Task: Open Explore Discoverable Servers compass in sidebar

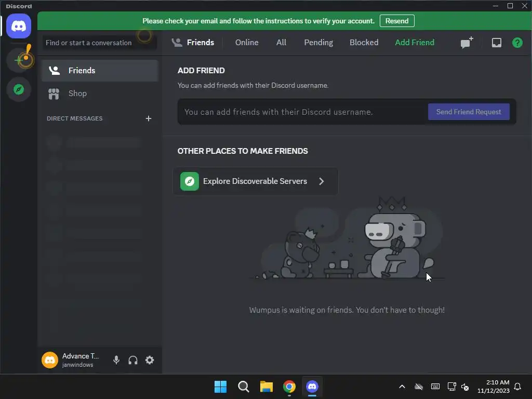Action: click(x=19, y=89)
